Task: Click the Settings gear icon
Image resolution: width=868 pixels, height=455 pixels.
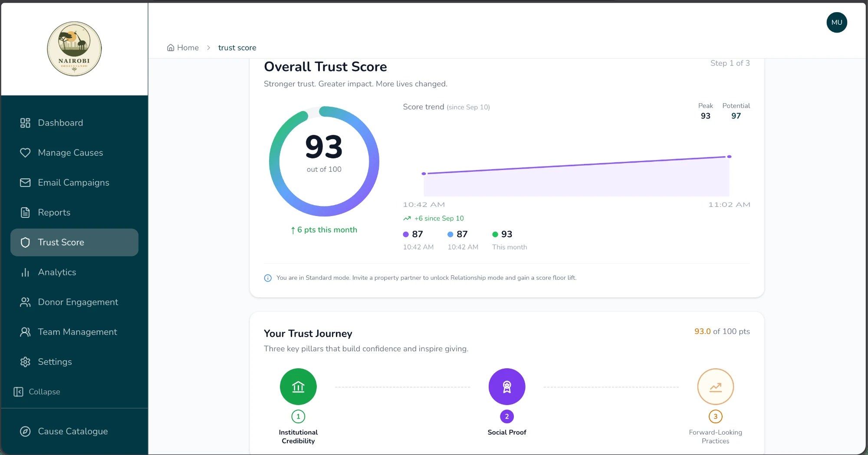Action: (x=25, y=362)
